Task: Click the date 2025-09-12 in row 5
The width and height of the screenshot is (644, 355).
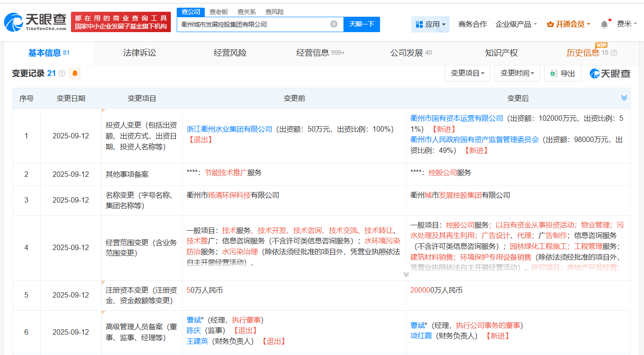Action: click(x=71, y=295)
